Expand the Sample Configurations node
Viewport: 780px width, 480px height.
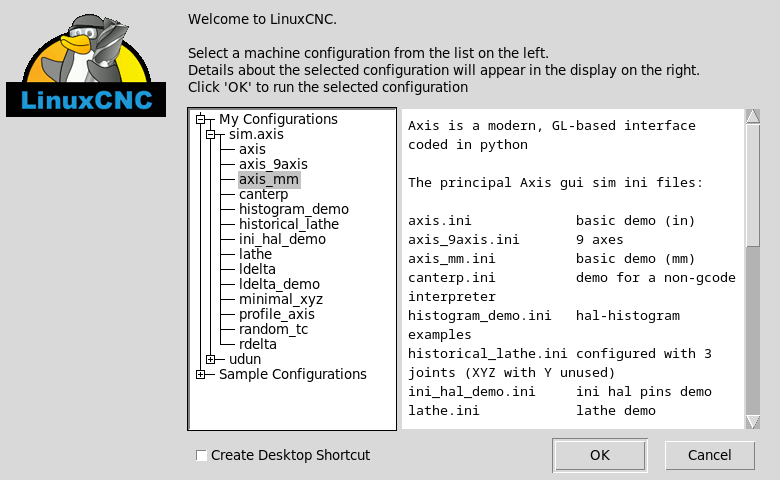coord(201,374)
